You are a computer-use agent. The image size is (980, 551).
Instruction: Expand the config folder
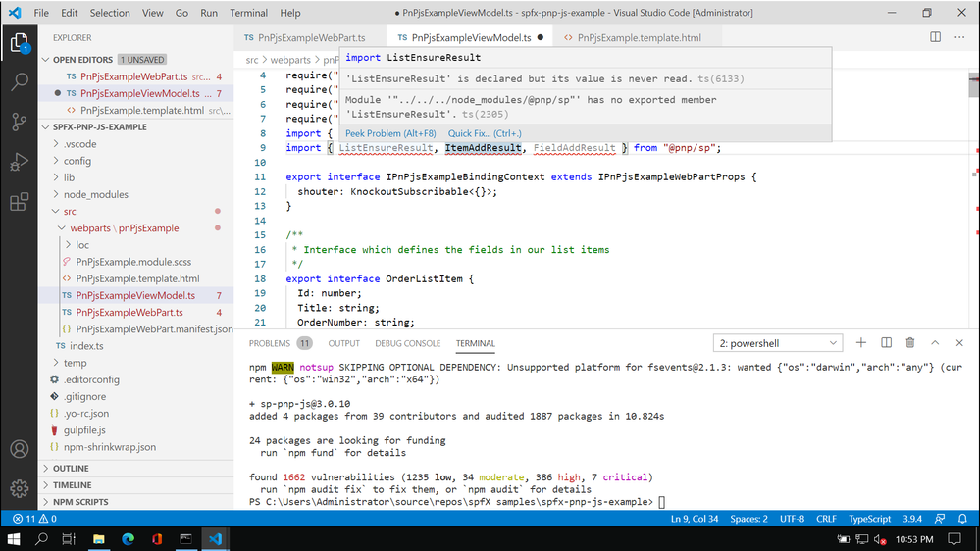(77, 161)
